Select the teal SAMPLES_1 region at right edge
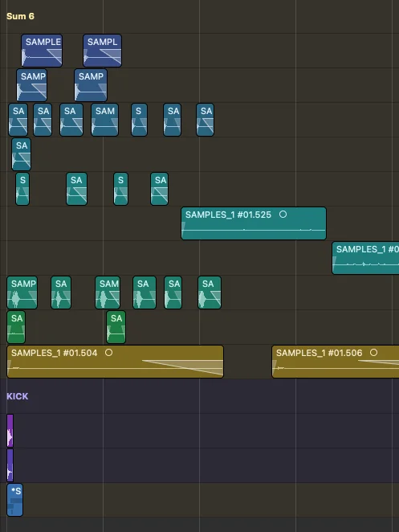The width and height of the screenshot is (399, 532). (365, 258)
